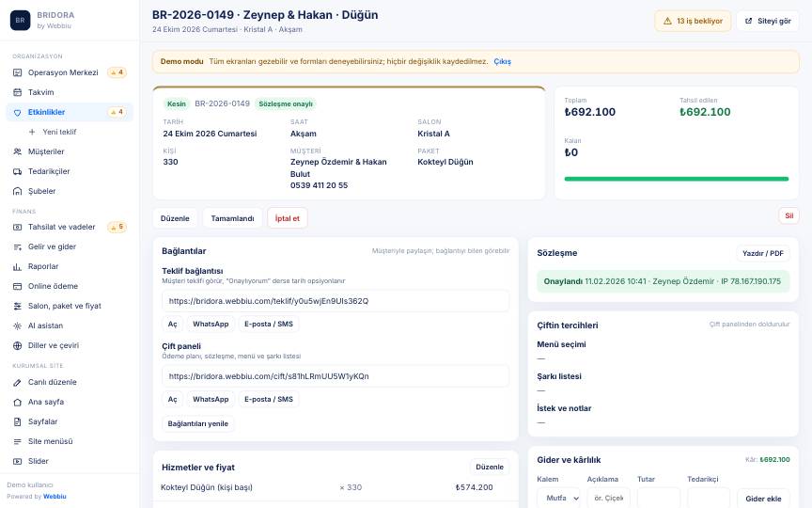Click the plus icon beside Yeni teklif
Viewport: 812px width, 508px height.
(32, 132)
